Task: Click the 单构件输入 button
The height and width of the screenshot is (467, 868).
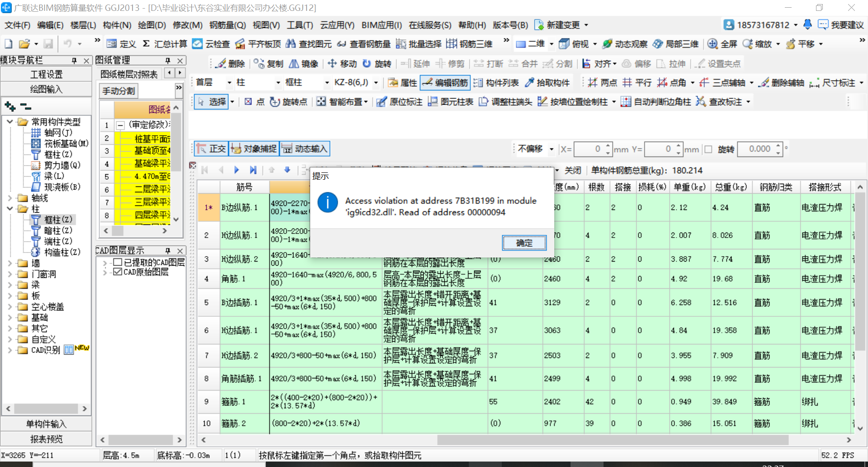Action: point(46,424)
